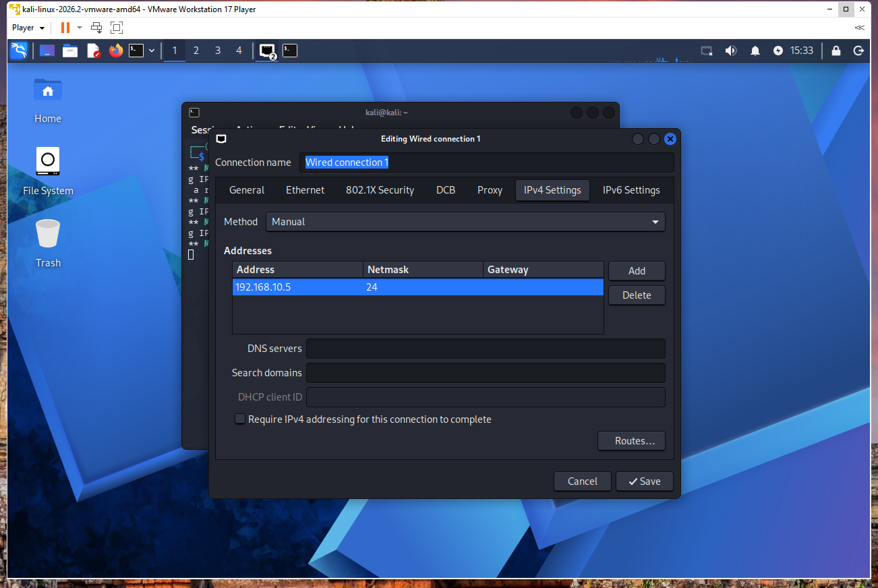Click the netmask cell showing 24
878x588 pixels.
423,287
